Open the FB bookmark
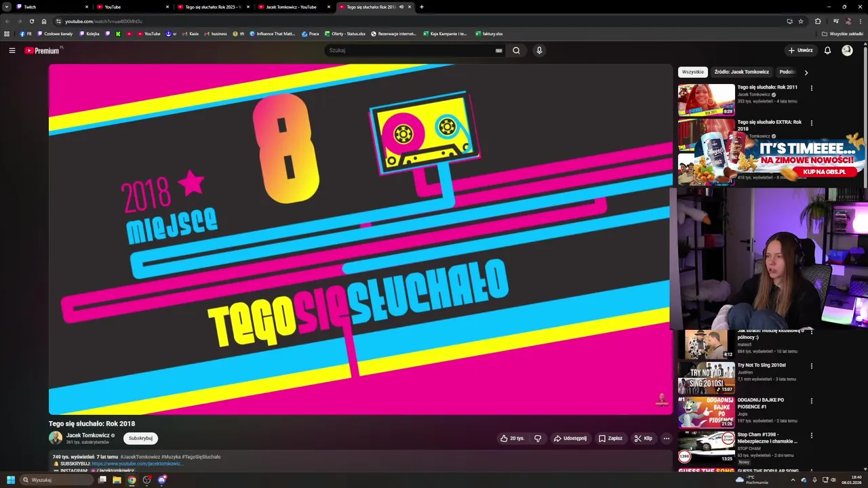Image resolution: width=868 pixels, height=488 pixels. (x=25, y=33)
